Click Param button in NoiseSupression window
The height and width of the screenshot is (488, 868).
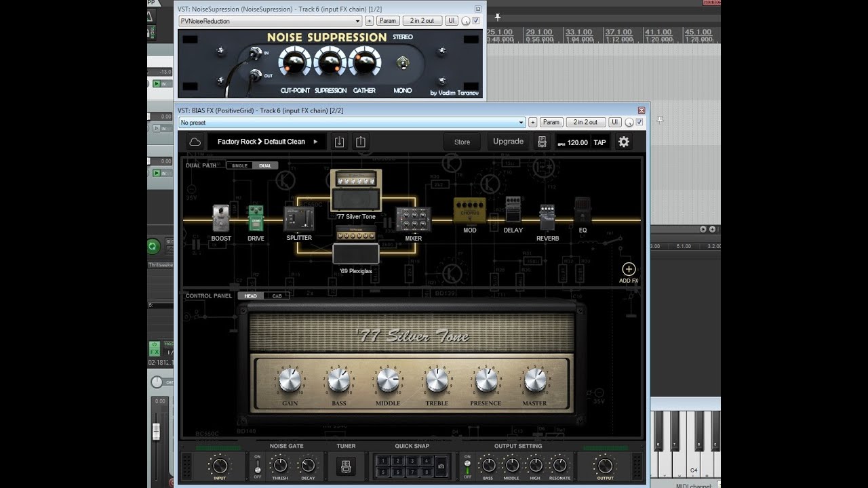pyautogui.click(x=388, y=21)
